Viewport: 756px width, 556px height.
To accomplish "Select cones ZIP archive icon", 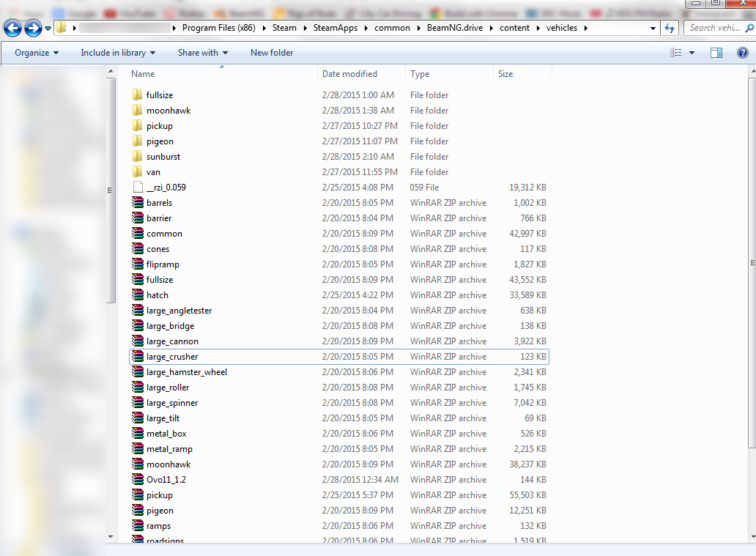I will pyautogui.click(x=138, y=249).
